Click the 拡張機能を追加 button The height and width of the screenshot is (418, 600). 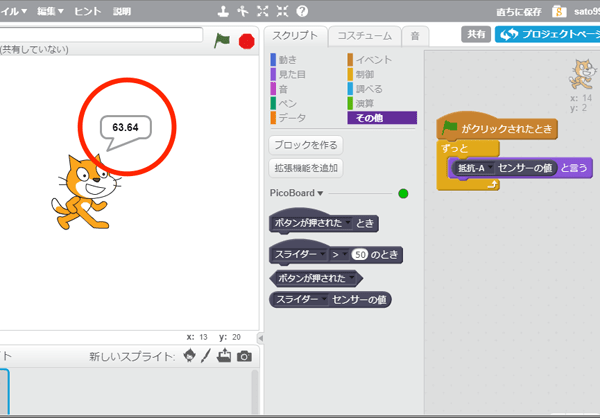[306, 168]
